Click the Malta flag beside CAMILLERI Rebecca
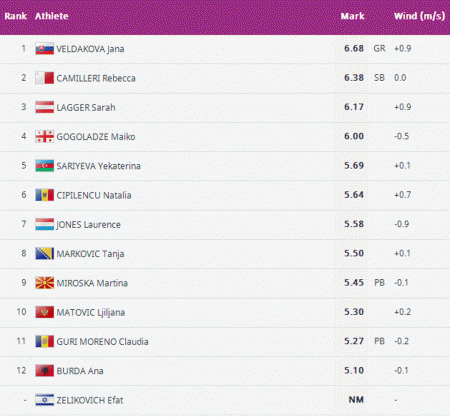This screenshot has height=417, width=450. point(45,78)
